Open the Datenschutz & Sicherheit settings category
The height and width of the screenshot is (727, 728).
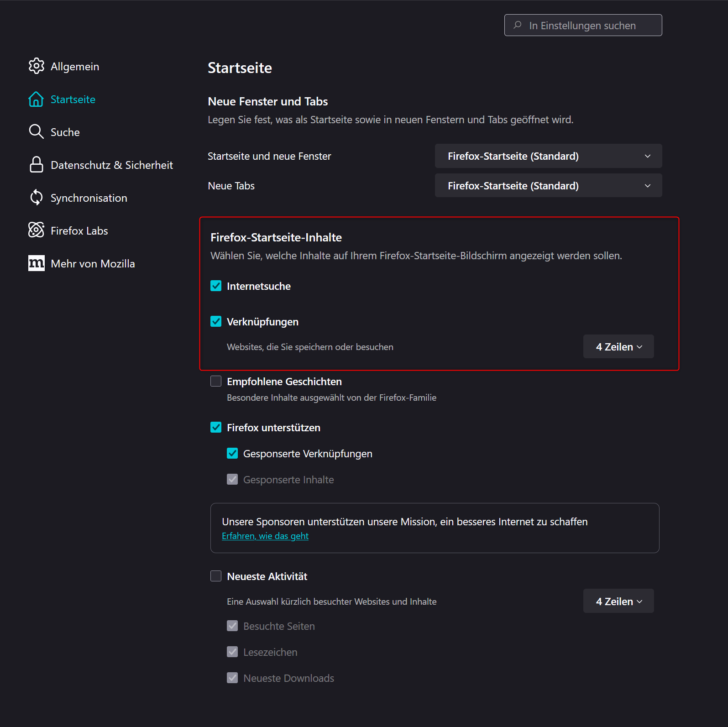coord(112,165)
